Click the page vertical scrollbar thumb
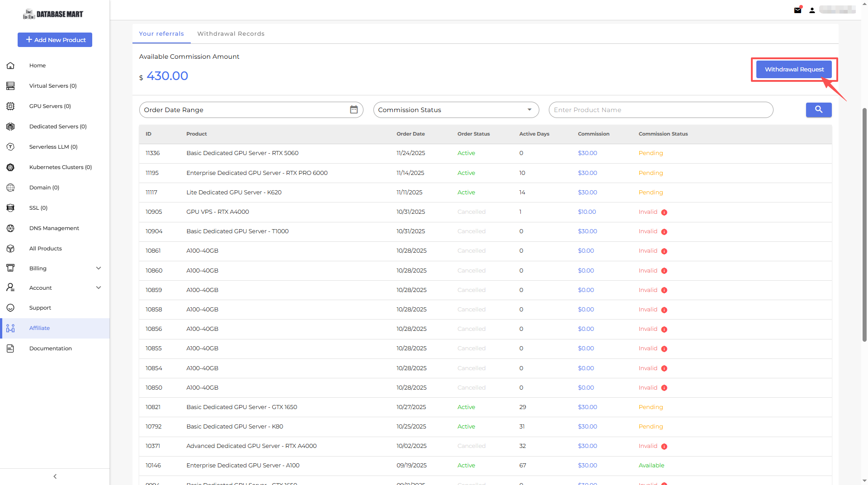Screen dimensions: 868x485 click(864, 225)
